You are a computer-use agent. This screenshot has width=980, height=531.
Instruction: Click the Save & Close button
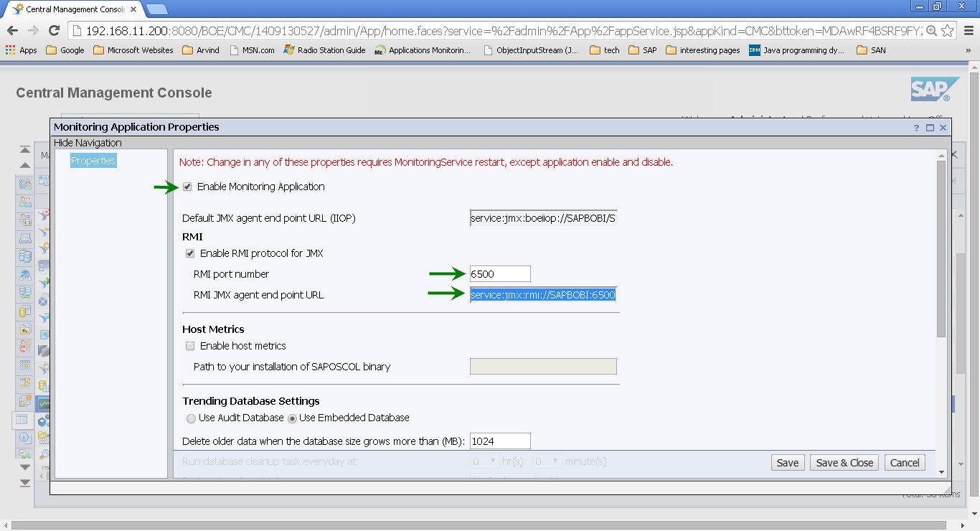[844, 463]
